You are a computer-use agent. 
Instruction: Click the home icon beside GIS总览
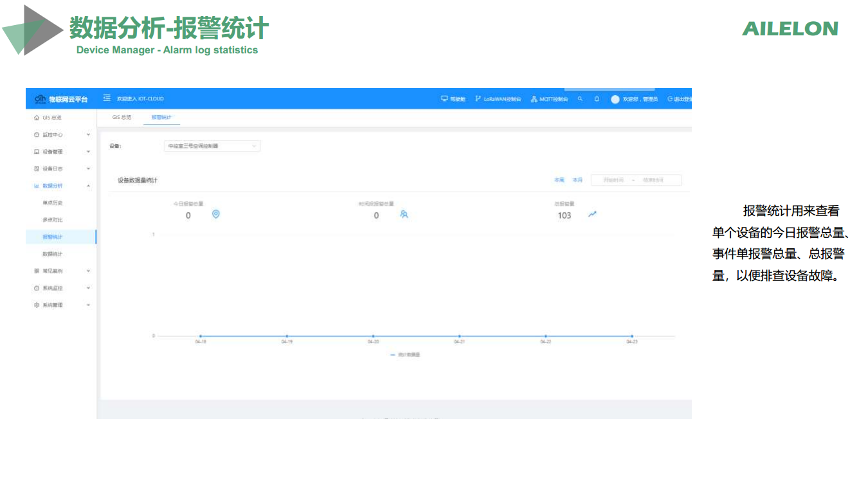[37, 118]
